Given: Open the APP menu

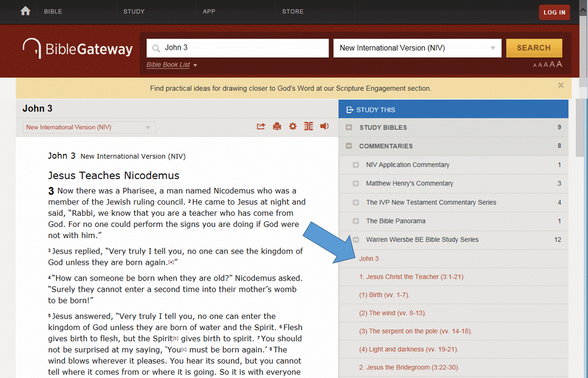Looking at the screenshot, I should [x=209, y=12].
